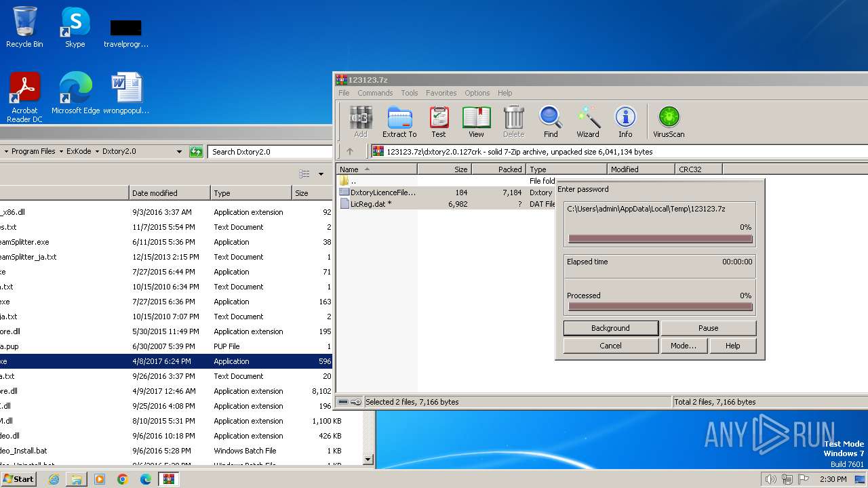The height and width of the screenshot is (488, 868).
Task: Open WinRAR Favorites menu
Action: click(x=441, y=93)
